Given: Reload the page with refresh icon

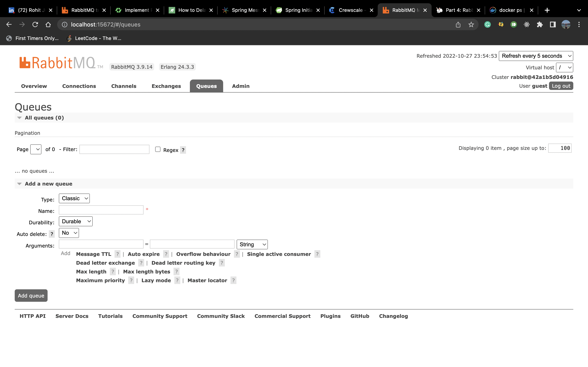Looking at the screenshot, I should [x=35, y=24].
